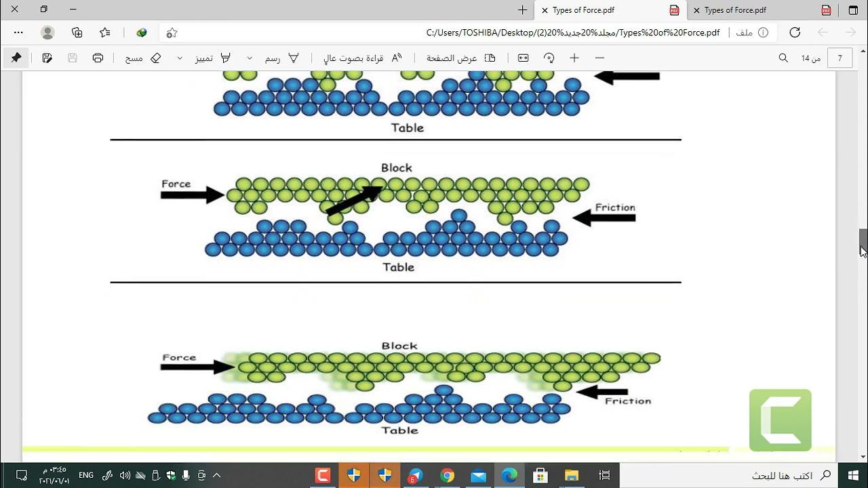Toggle fit to width icon
868x488 pixels.
[523, 58]
